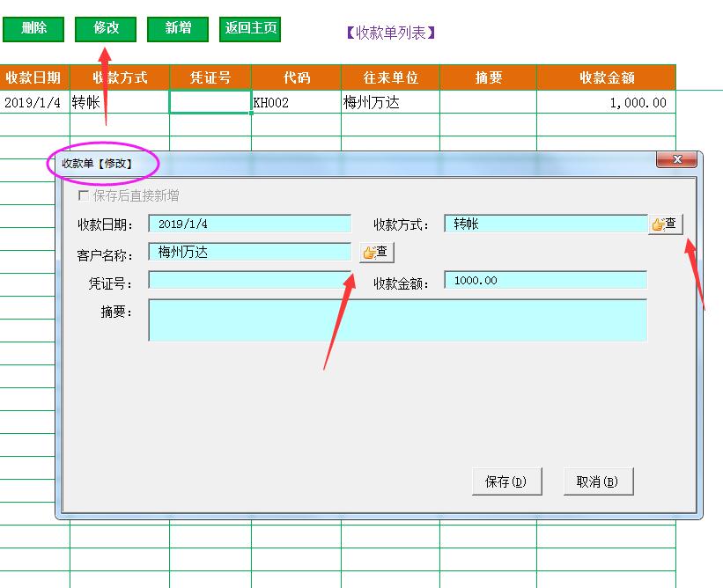Click the 查 lookup icon beside 客户名称
The width and height of the screenshot is (723, 588).
click(376, 252)
